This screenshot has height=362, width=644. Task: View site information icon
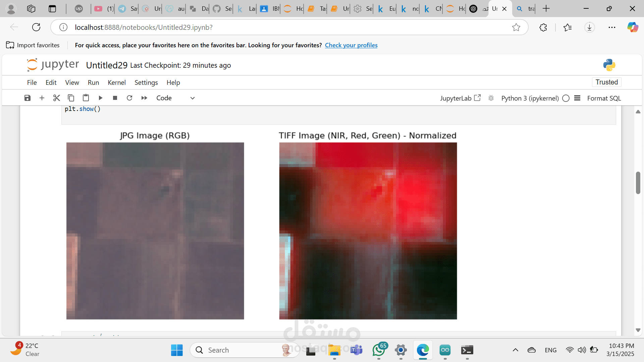[x=63, y=27]
